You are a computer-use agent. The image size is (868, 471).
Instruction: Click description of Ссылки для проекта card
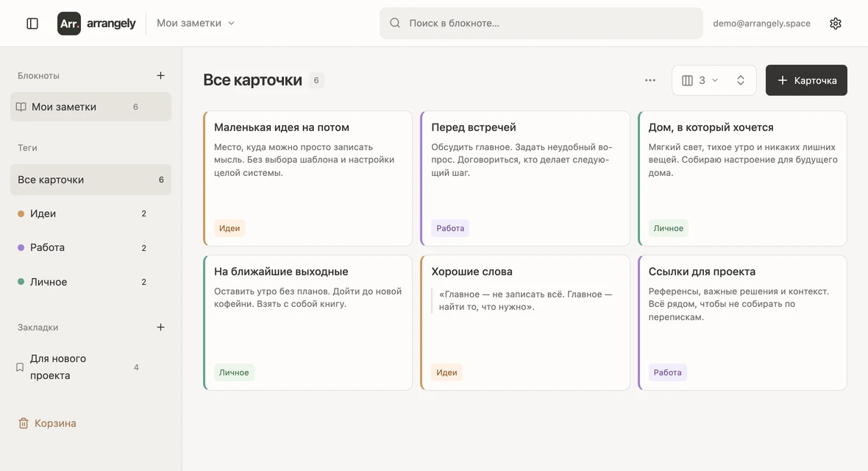coord(739,304)
